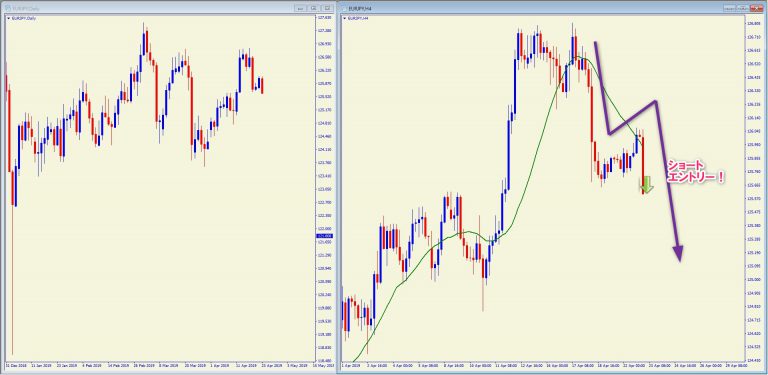Close the EURJPY H4 chart window
The image size is (768, 375).
(757, 8)
